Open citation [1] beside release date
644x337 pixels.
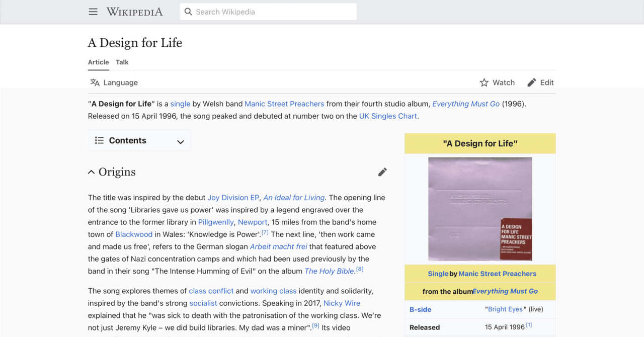[529, 325]
